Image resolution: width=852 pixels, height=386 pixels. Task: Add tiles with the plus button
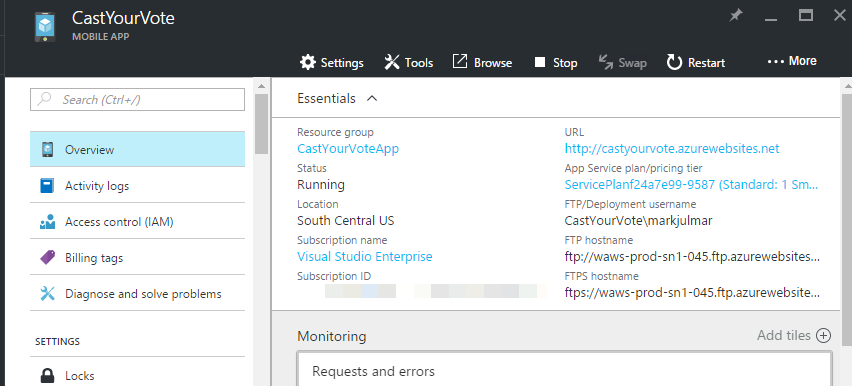pyautogui.click(x=824, y=335)
